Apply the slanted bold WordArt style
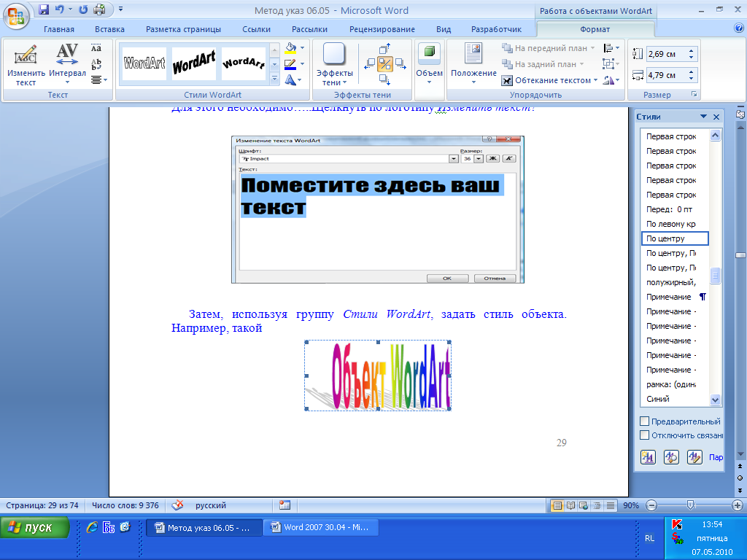The width and height of the screenshot is (747, 560). [x=194, y=63]
